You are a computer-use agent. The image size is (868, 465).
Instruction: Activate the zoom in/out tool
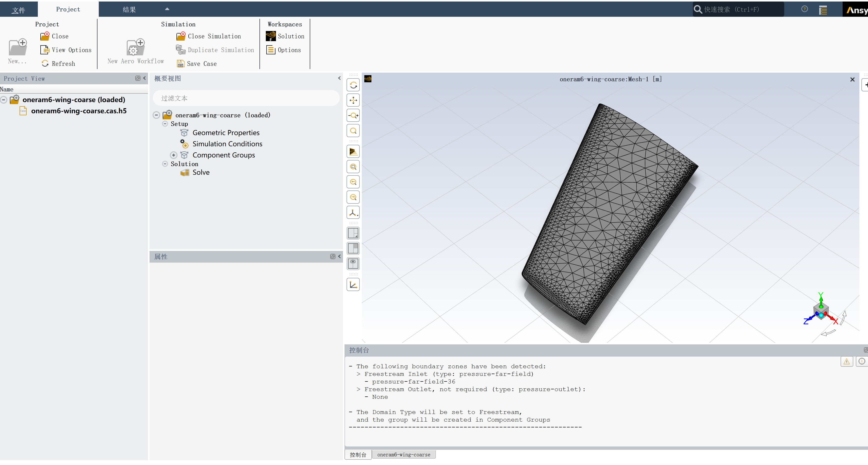tap(353, 116)
